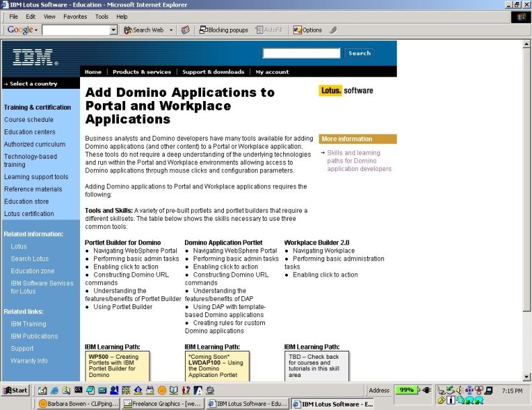Viewport: 532px width, 410px height.
Task: Open IBM Publications link
Action: (34, 336)
